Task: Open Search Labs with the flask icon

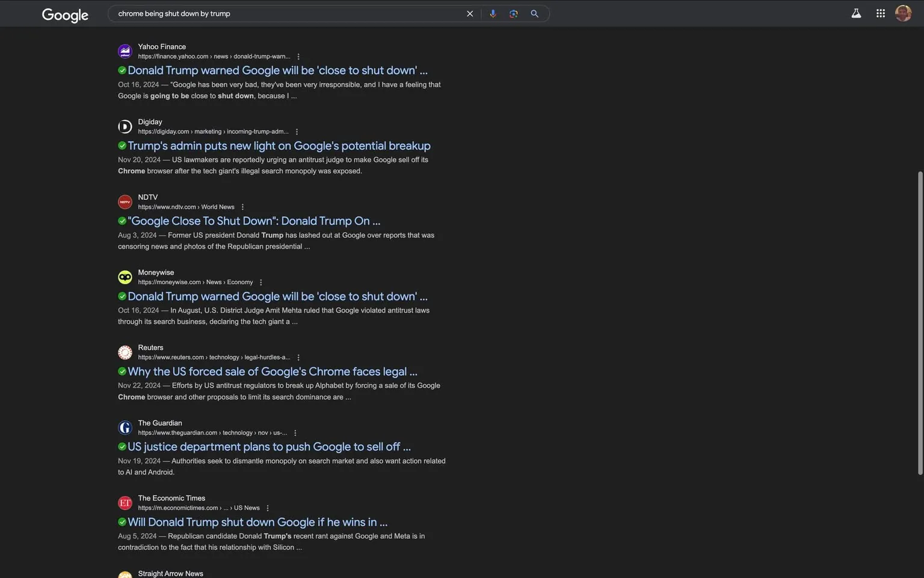Action: pyautogui.click(x=856, y=13)
